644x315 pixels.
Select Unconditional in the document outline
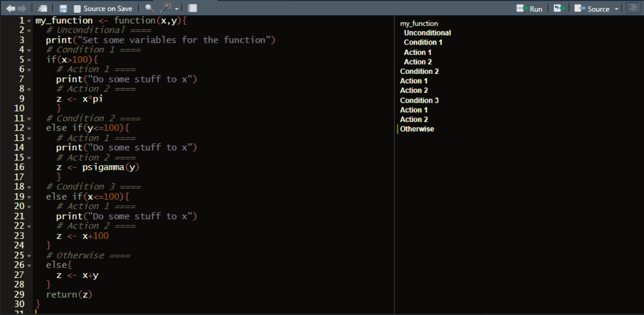[427, 33]
